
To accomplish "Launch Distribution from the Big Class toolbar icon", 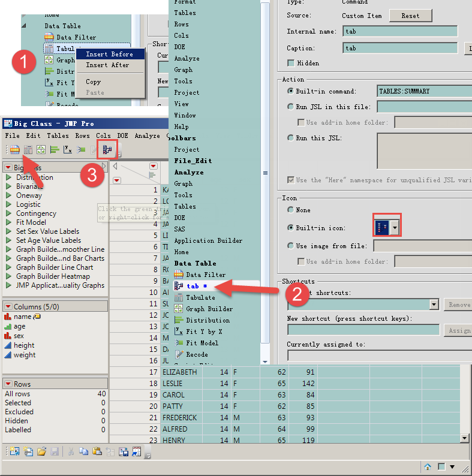I will click(x=55, y=149).
